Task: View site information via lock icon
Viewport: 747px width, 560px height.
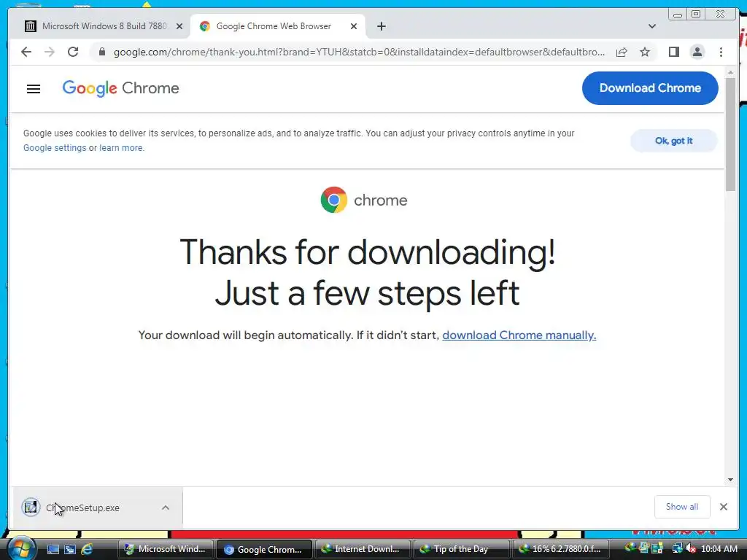Action: point(102,52)
